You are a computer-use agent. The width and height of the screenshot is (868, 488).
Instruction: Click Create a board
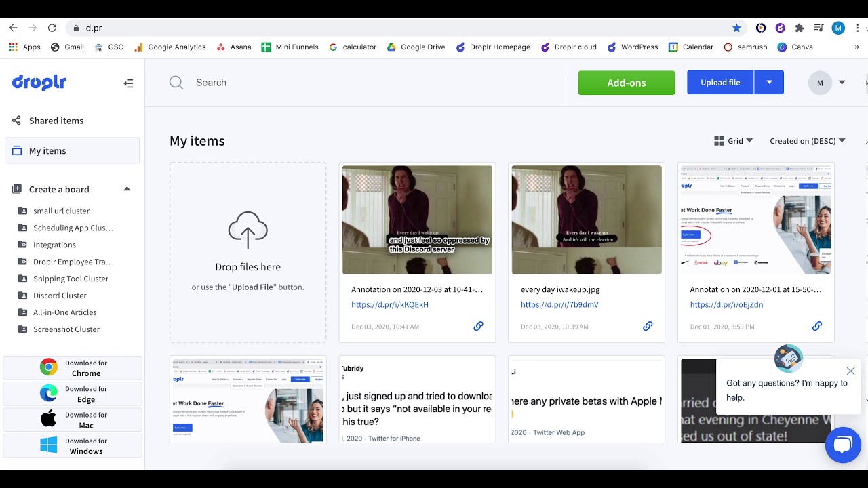59,189
